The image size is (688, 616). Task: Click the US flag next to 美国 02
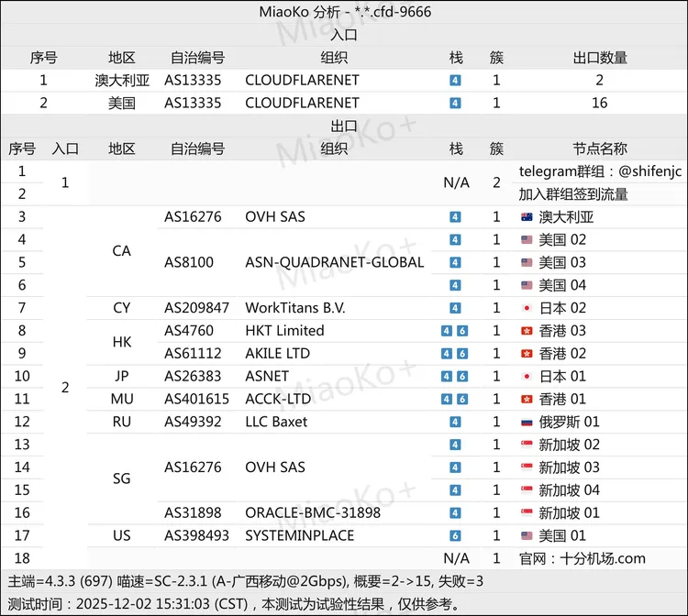click(x=526, y=240)
